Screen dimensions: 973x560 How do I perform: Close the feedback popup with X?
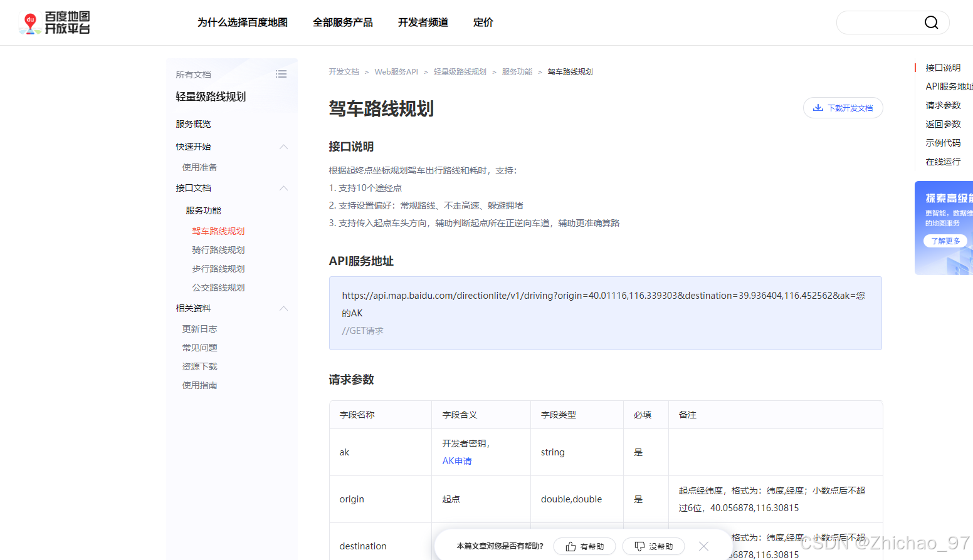[703, 546]
